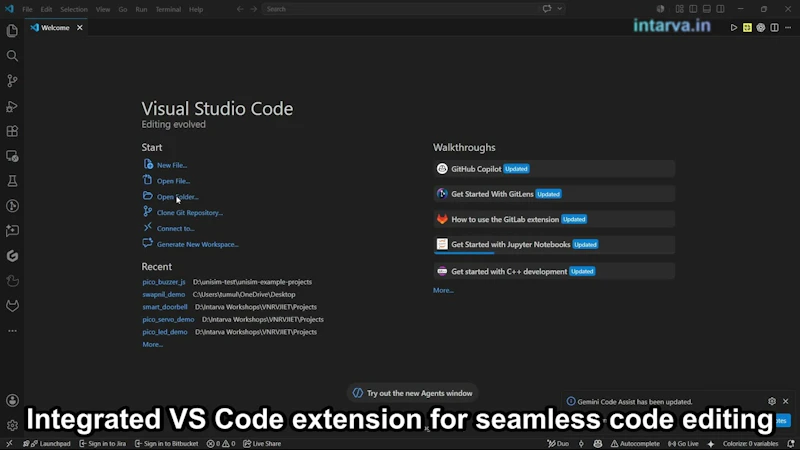The width and height of the screenshot is (800, 450).
Task: Click Clone Git Repository... link
Action: coord(190,213)
